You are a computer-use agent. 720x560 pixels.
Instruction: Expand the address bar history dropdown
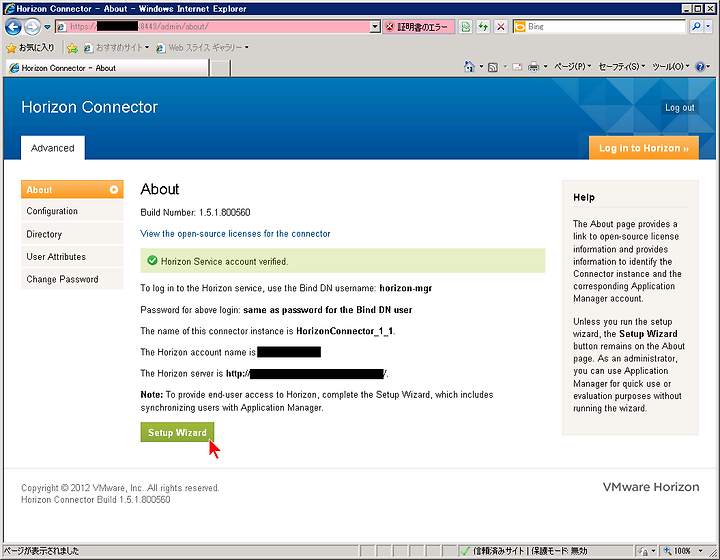(375, 27)
